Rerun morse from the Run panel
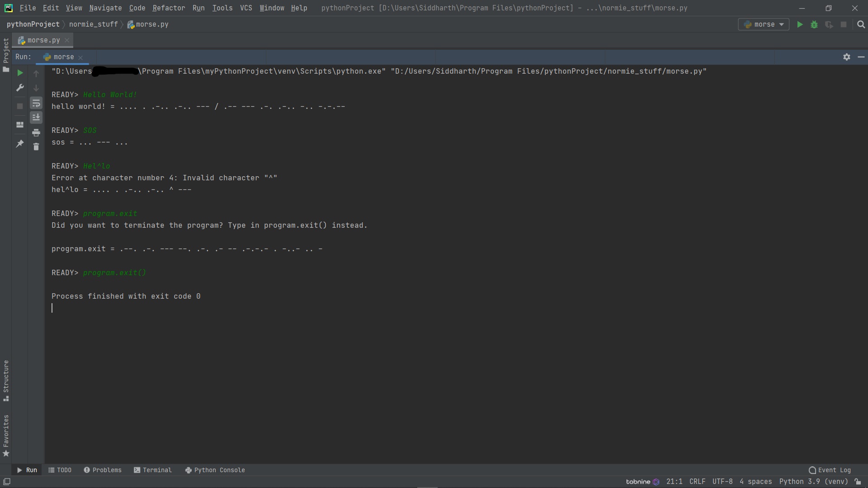868x488 pixels. point(20,73)
